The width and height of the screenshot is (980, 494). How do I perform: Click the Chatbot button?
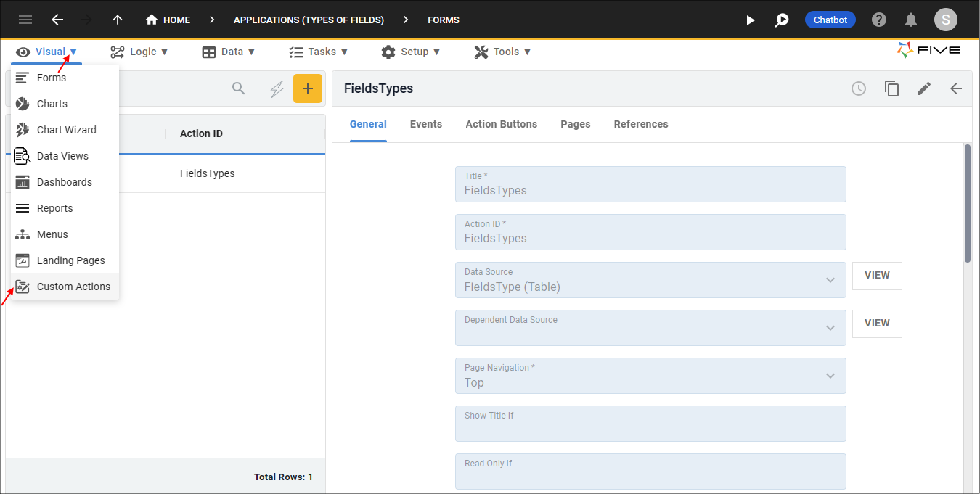830,20
